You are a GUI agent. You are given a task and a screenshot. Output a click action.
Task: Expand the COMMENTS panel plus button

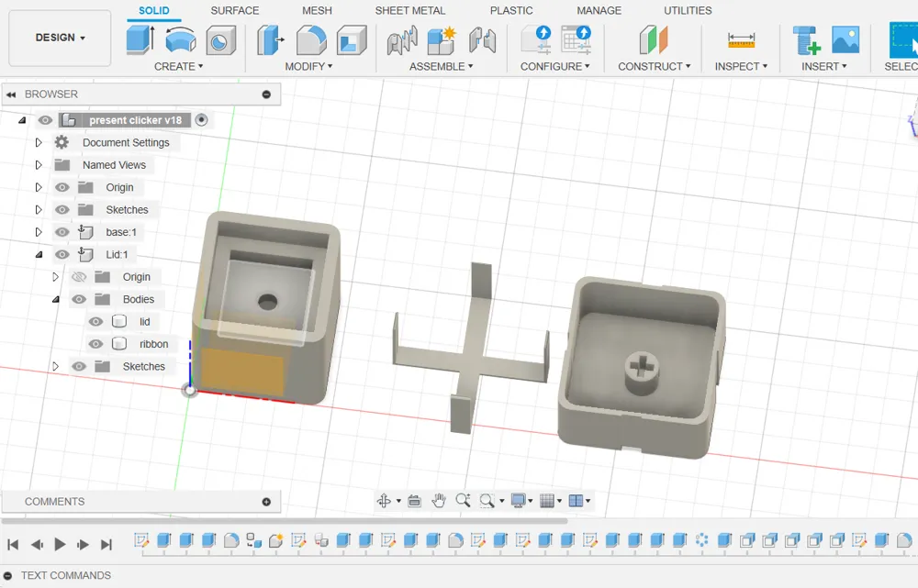[x=266, y=502]
